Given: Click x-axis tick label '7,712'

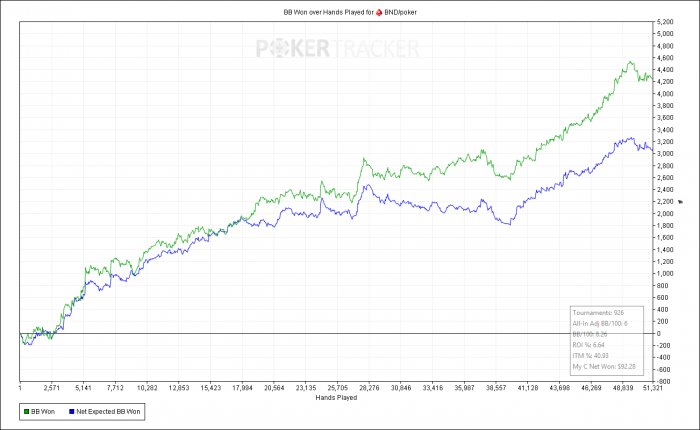Looking at the screenshot, I should coord(115,388).
